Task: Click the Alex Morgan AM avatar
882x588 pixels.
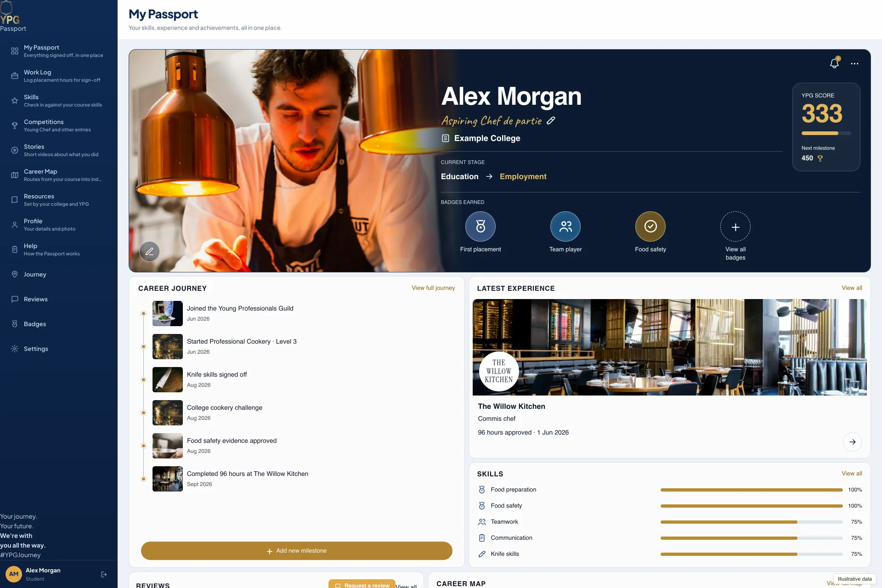Action: point(14,574)
